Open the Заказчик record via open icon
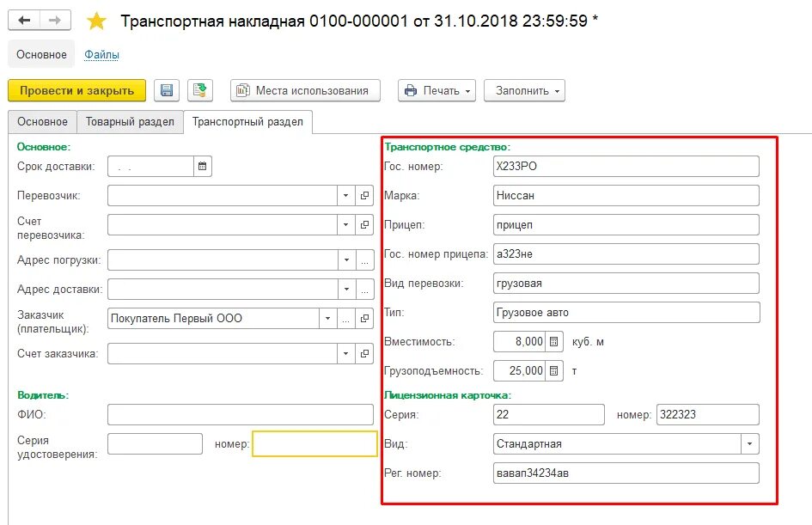Screen dimensions: 812x525 (x=364, y=319)
